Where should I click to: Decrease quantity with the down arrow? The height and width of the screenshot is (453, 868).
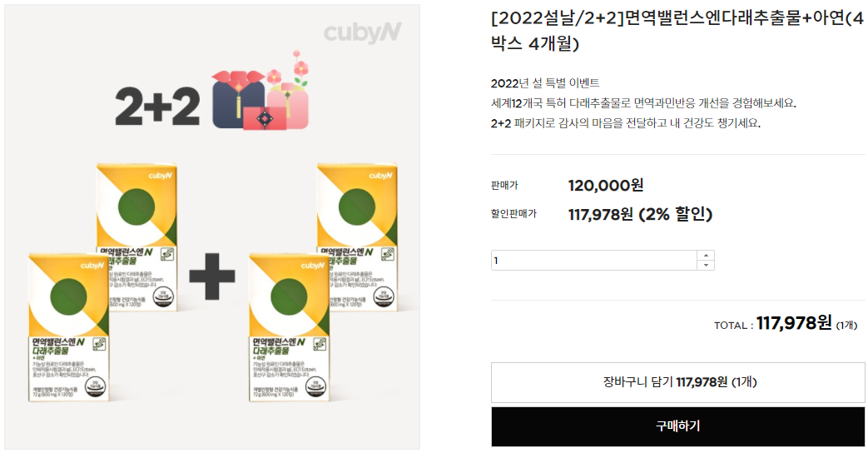click(705, 266)
